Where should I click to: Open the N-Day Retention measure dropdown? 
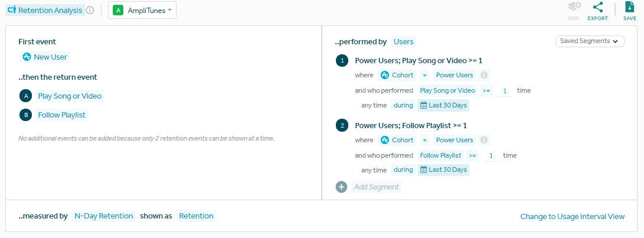104,216
